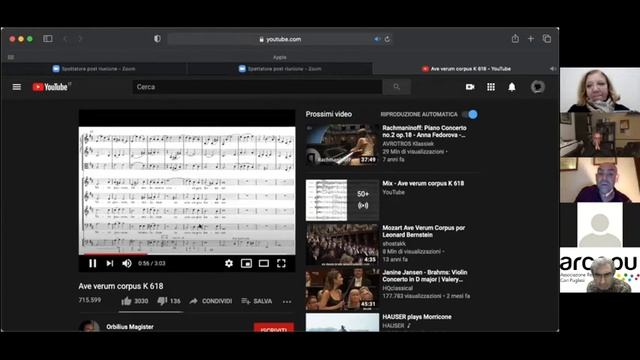Open the Orbilius Magister channel link
This screenshot has width=640, height=360.
pos(130,327)
